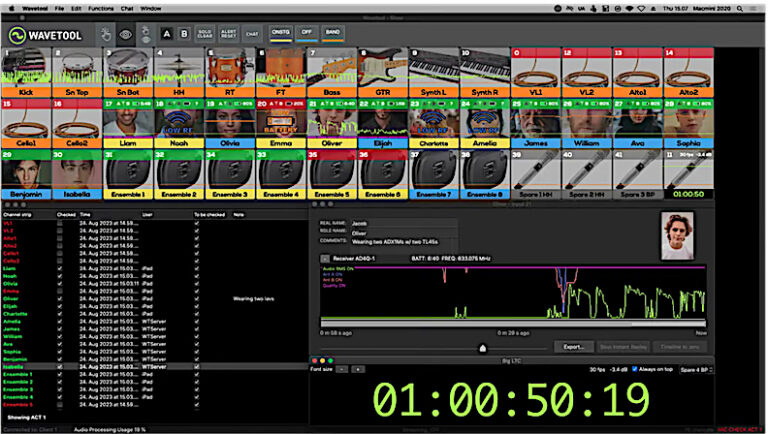This screenshot has height=434, width=768.
Task: Click the Solo Clear button
Action: [205, 34]
